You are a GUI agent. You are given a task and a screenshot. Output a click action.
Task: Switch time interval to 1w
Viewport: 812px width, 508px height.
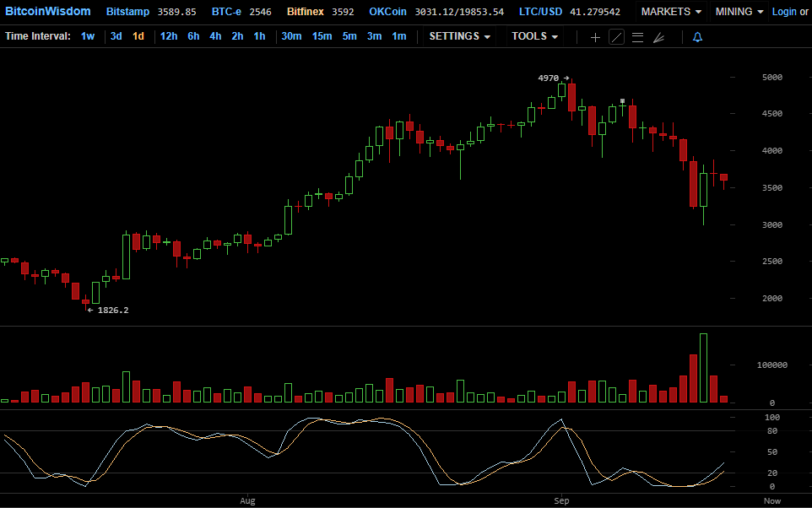[88, 36]
